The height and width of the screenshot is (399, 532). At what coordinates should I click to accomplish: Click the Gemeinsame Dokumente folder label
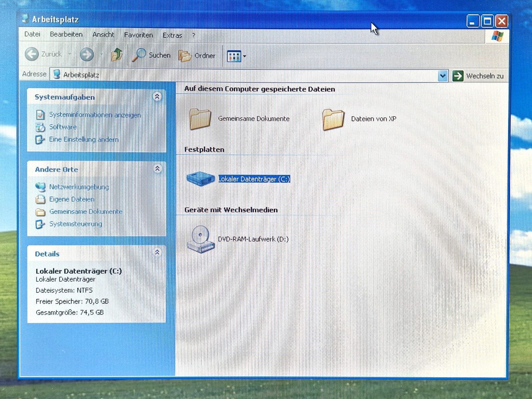pos(254,118)
